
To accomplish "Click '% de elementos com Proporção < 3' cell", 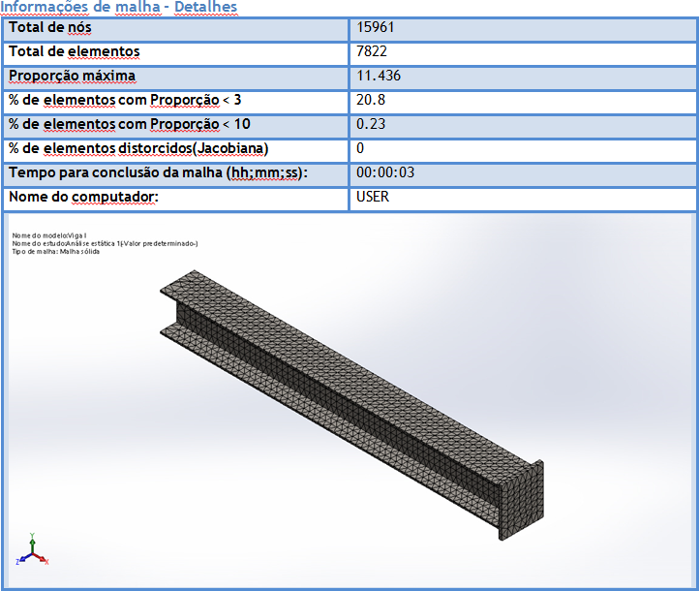I will click(124, 101).
